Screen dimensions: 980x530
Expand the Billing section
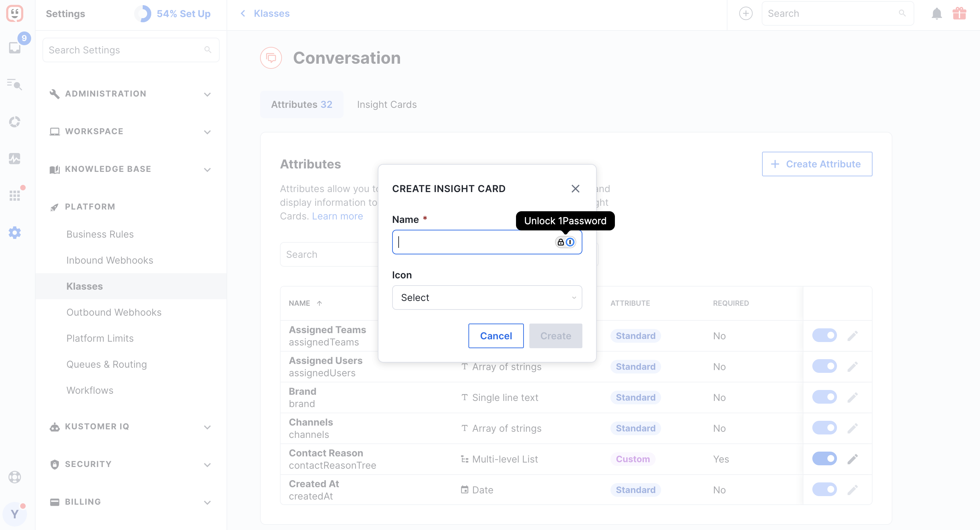131,502
